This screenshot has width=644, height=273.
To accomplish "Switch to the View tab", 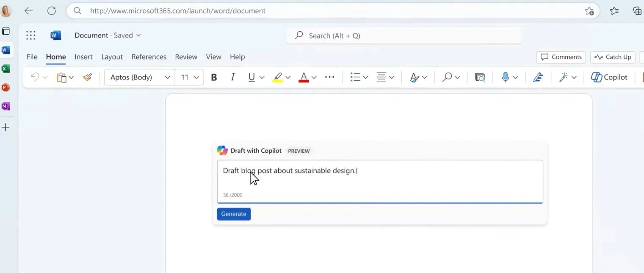I will (213, 57).
